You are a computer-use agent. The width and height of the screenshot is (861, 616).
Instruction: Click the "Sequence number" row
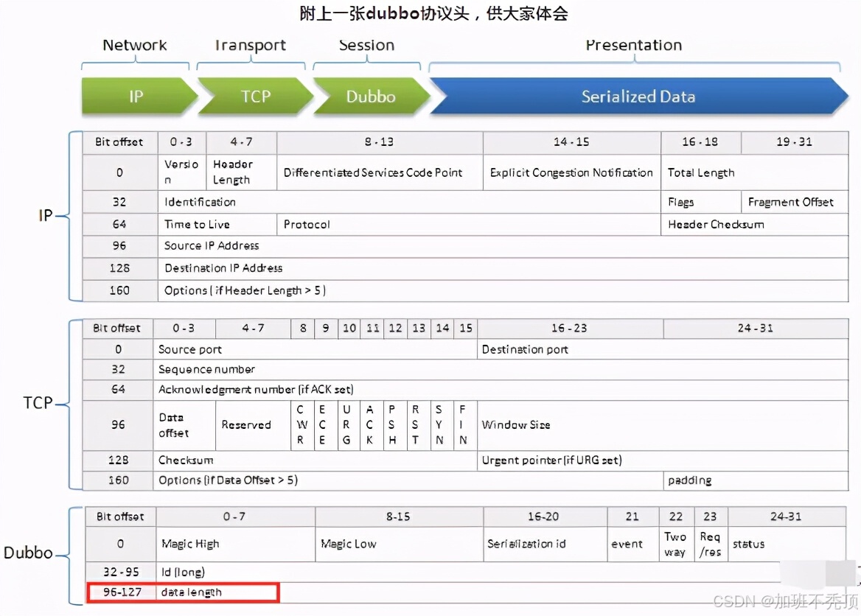click(x=501, y=369)
